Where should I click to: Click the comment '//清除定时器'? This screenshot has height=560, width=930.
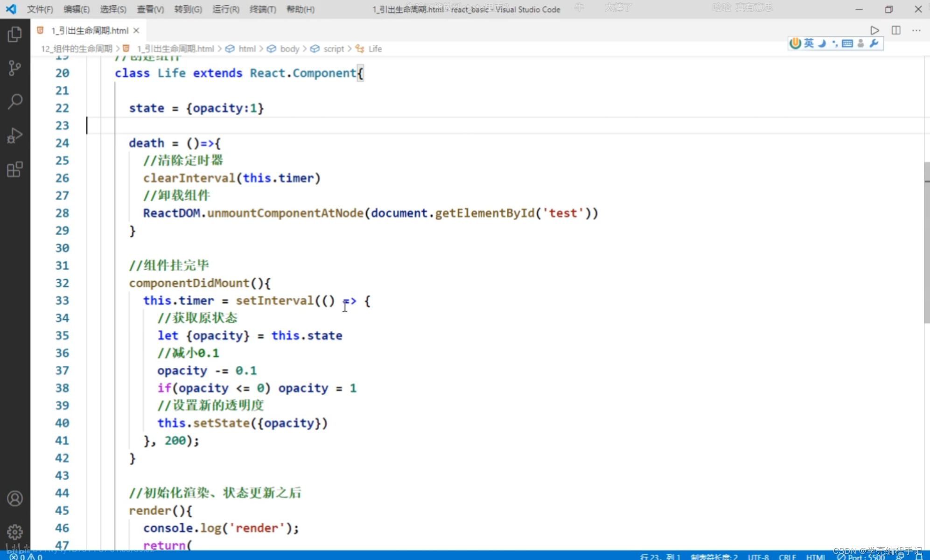(x=183, y=160)
